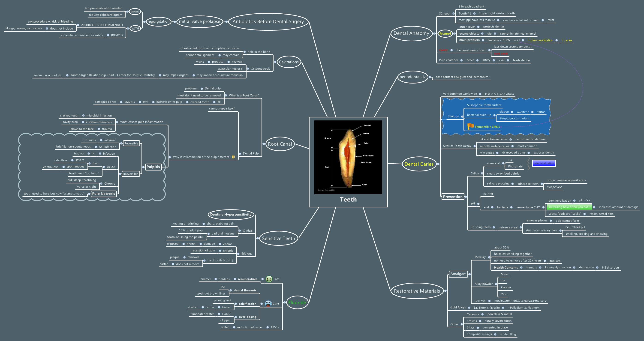The height and width of the screenshot is (341, 644).
Task: Click the smileatravecoholistic link node
Action: pos(48,75)
